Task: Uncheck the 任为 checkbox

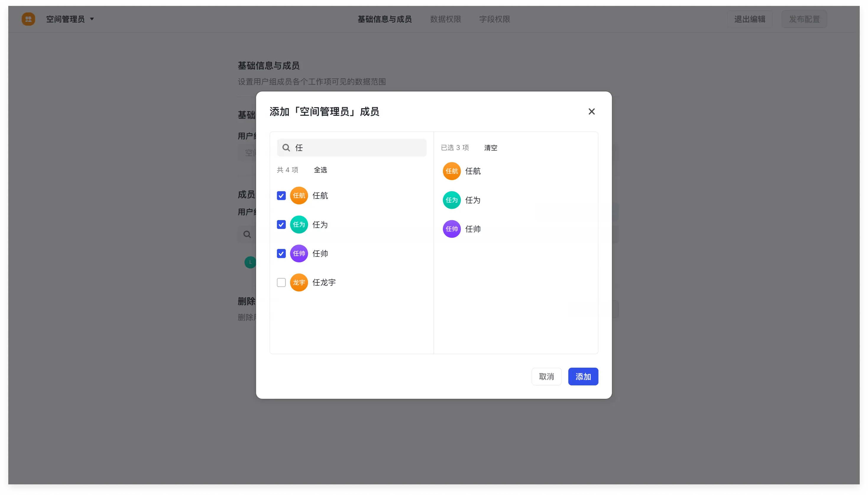Action: (281, 224)
